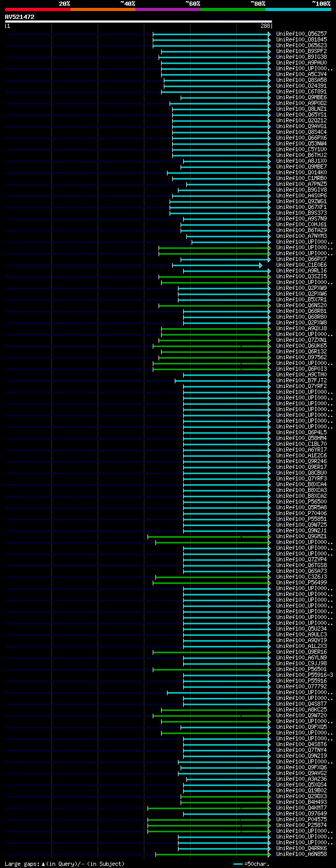
Task: Click the =50char. scale legend
Action: pos(252,863)
